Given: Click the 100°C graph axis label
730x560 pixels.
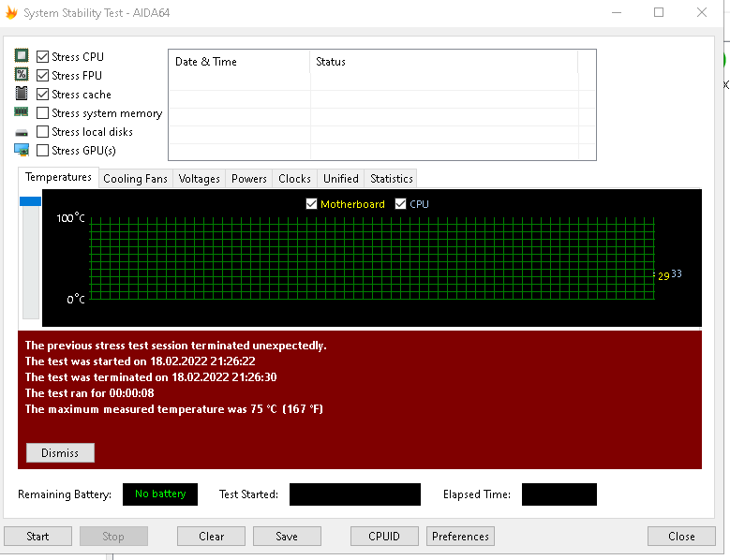Looking at the screenshot, I should point(71,218).
